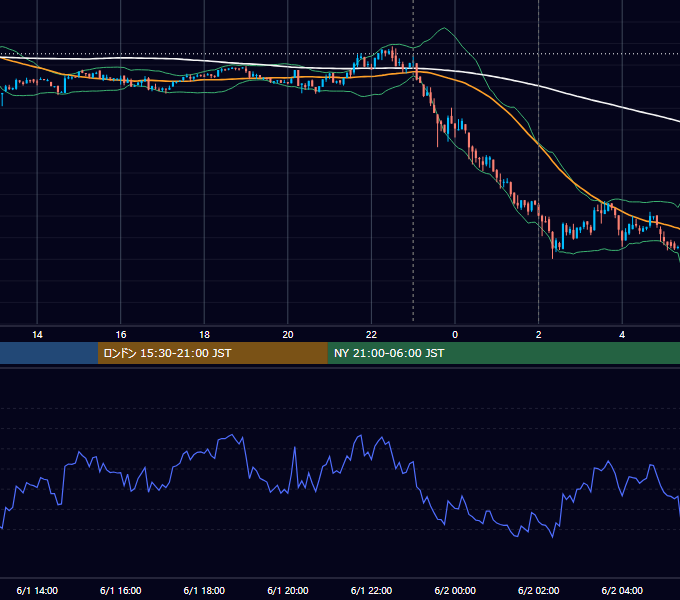Screen dimensions: 680x600
Task: Click the 16 hour label on chart axis
Action: tap(121, 335)
